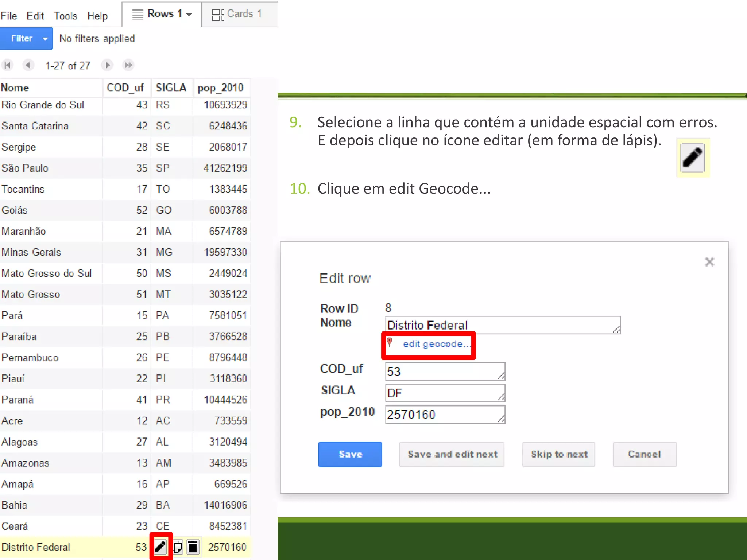The height and width of the screenshot is (560, 747).
Task: Select the Maranhão row
Action: tap(125, 231)
